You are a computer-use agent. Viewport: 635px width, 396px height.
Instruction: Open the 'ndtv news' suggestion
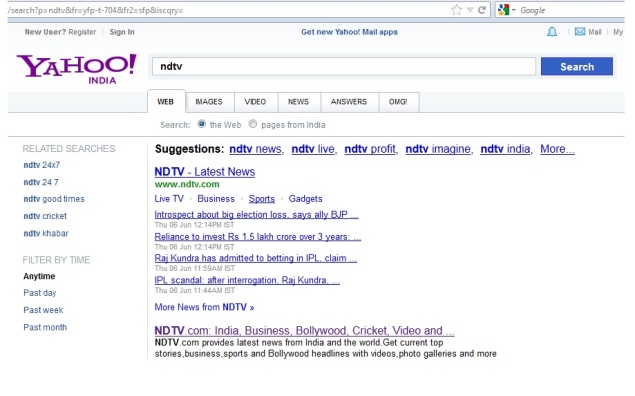[256, 149]
